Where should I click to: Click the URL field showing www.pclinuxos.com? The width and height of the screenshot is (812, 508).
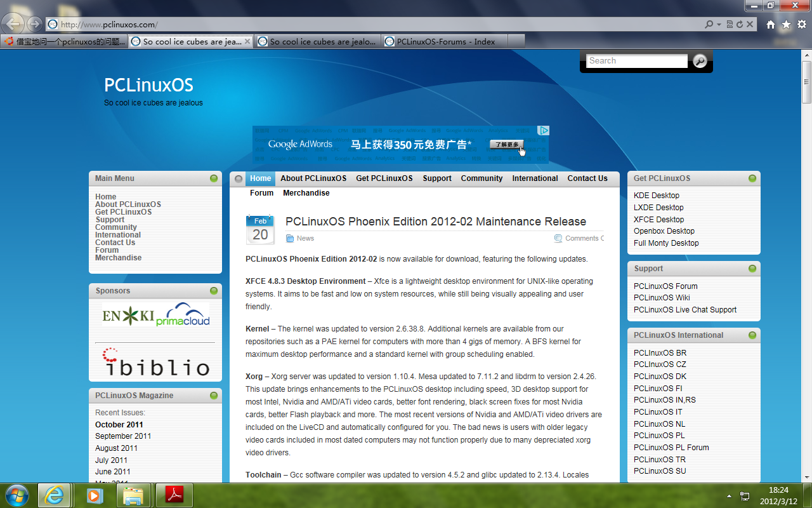click(374, 25)
